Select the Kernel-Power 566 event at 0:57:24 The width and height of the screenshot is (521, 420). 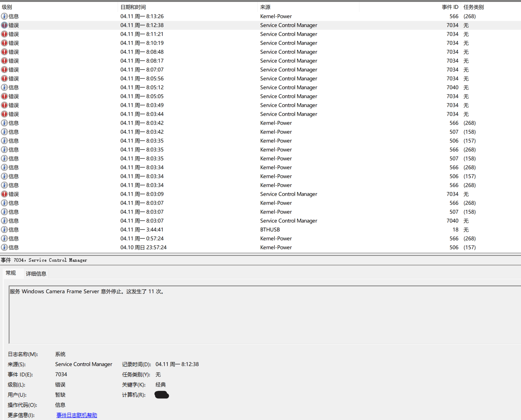[x=198, y=238]
